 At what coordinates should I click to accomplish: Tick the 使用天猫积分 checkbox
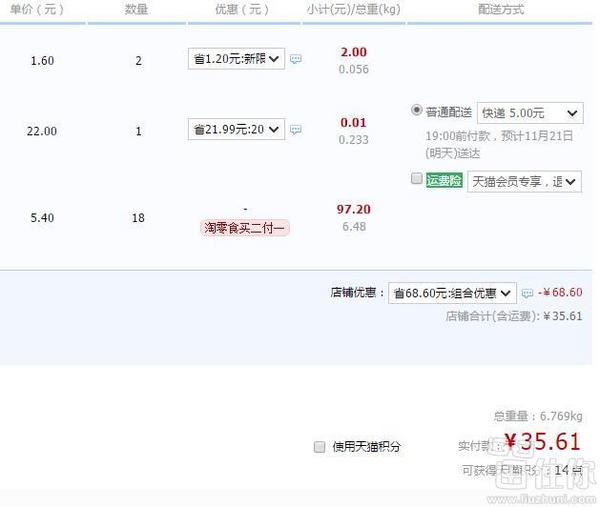[x=320, y=446]
